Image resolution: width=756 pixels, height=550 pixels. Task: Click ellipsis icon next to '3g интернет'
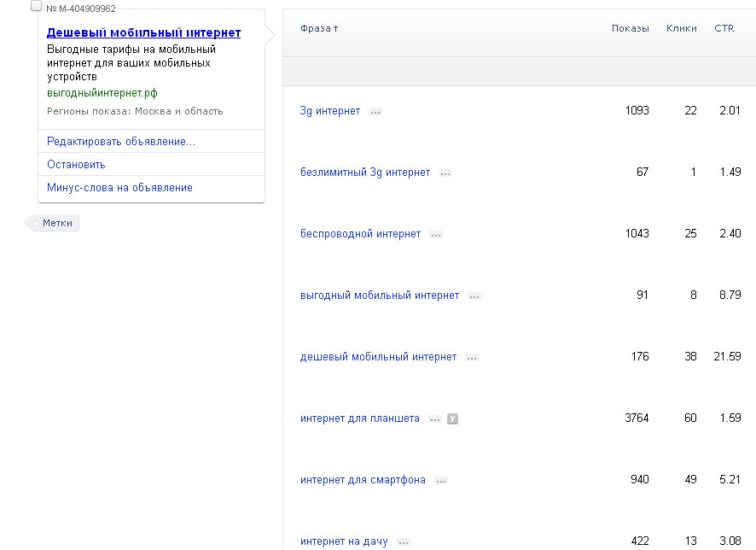tap(375, 112)
